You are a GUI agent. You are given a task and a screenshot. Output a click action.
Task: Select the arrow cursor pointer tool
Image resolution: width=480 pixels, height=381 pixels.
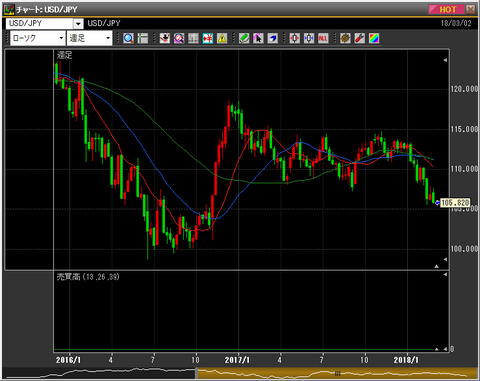coord(258,38)
